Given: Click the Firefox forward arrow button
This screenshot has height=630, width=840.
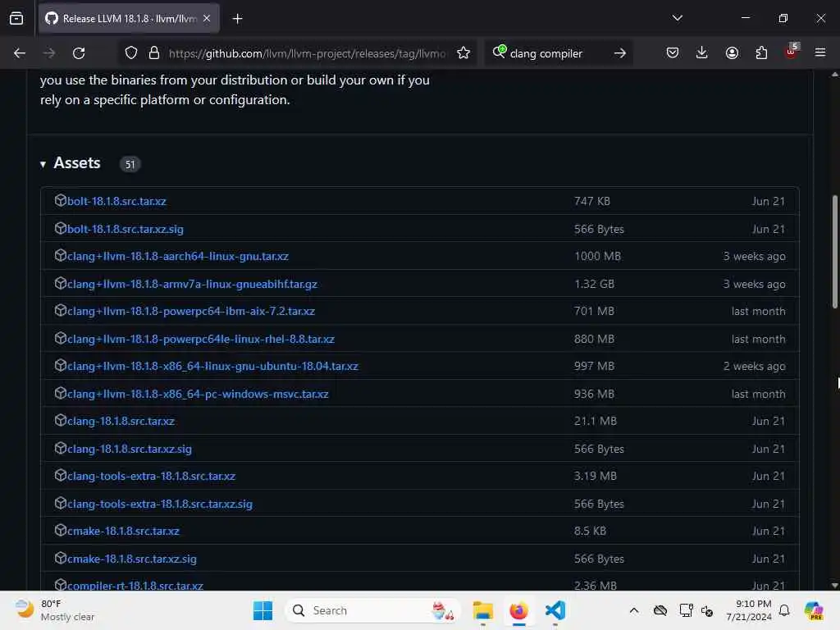Looking at the screenshot, I should click(x=48, y=53).
